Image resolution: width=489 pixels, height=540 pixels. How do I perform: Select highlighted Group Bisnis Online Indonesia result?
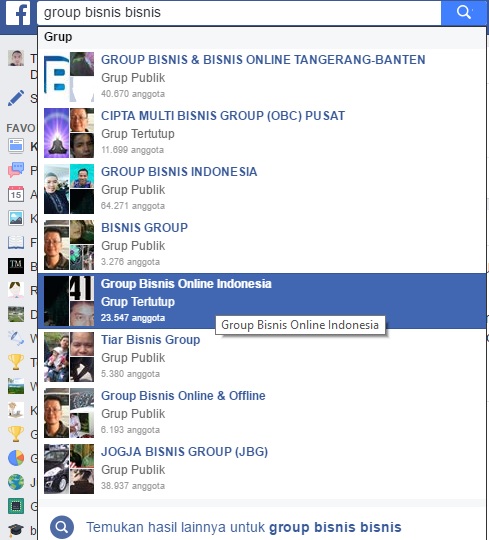pyautogui.click(x=262, y=301)
